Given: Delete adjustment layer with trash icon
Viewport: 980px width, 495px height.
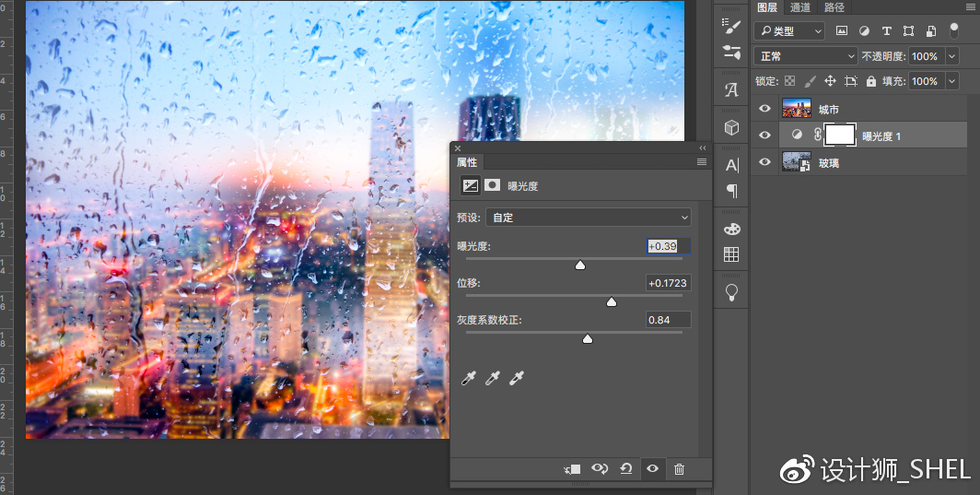Looking at the screenshot, I should tap(680, 468).
